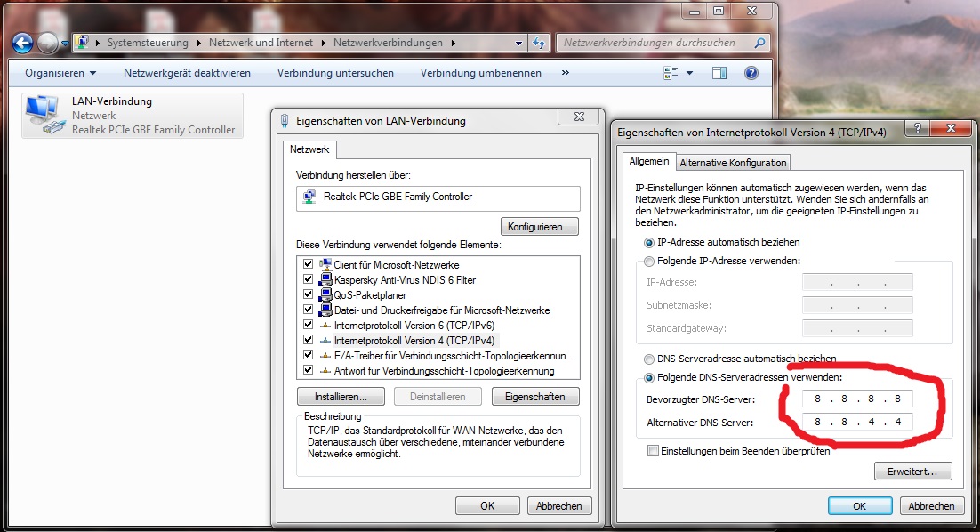The width and height of the screenshot is (980, 532).
Task: Select Folgende IP-Adresse verwenden option
Action: tap(649, 261)
